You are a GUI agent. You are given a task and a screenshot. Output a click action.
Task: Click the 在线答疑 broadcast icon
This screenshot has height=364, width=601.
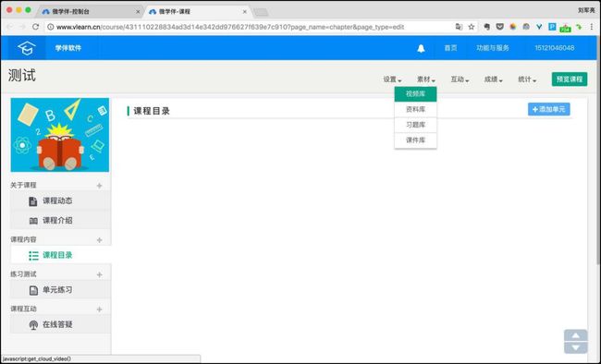(x=33, y=325)
